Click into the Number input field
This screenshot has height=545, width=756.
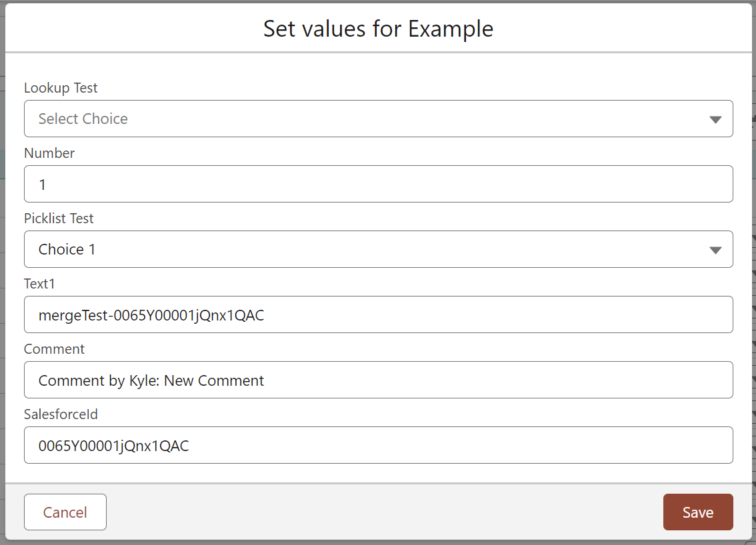pyautogui.click(x=379, y=184)
